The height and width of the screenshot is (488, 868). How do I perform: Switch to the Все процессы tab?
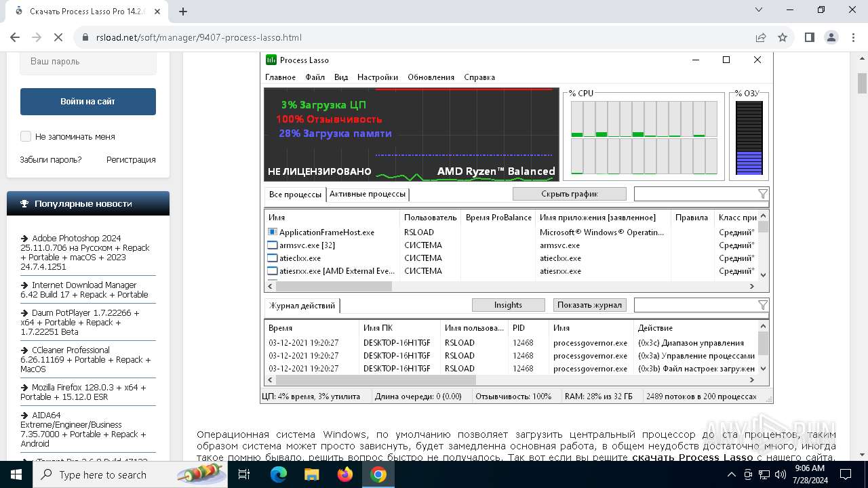click(295, 195)
